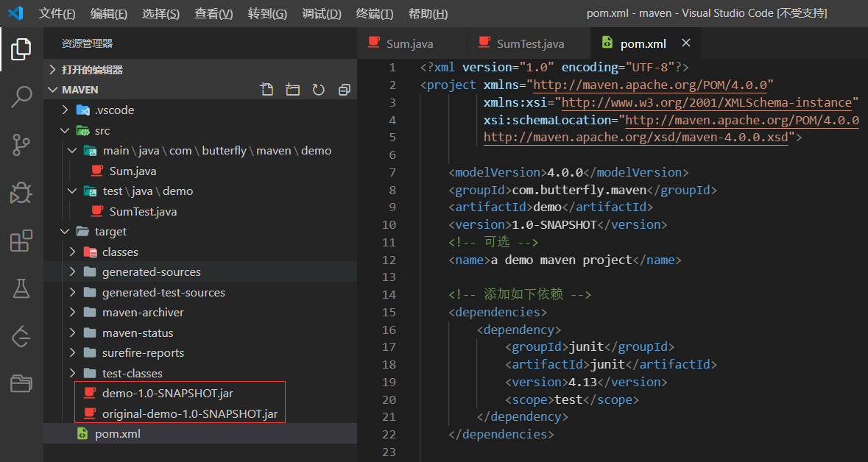Open the Extensions view icon
This screenshot has width=868, height=462.
(x=21, y=241)
